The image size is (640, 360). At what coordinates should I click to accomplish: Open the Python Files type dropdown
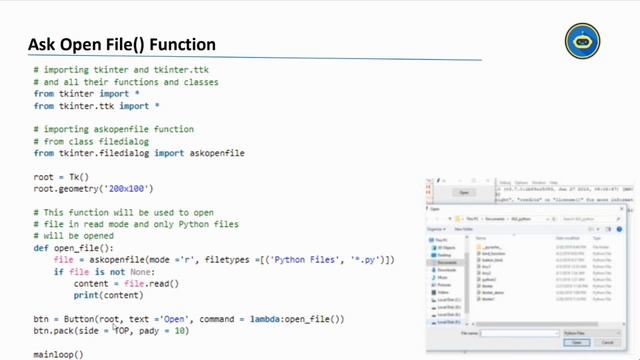[x=592, y=333]
